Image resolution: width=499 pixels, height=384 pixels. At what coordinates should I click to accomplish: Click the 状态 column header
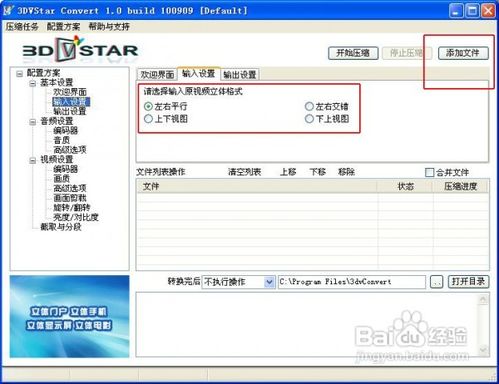point(405,186)
